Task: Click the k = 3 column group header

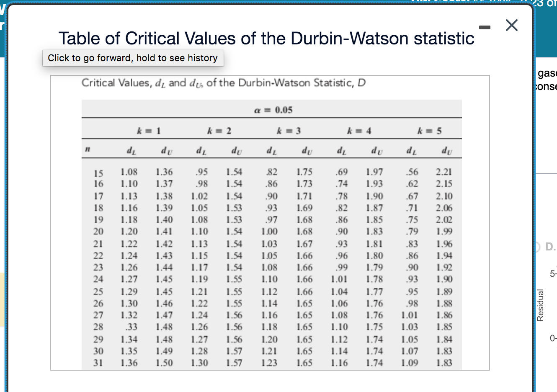Action: pyautogui.click(x=289, y=131)
